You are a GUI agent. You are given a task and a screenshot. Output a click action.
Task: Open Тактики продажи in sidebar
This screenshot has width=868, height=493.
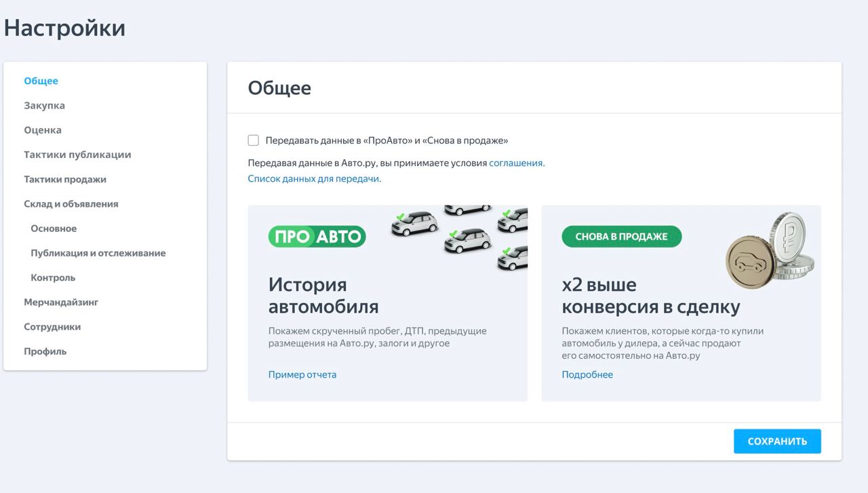(65, 179)
